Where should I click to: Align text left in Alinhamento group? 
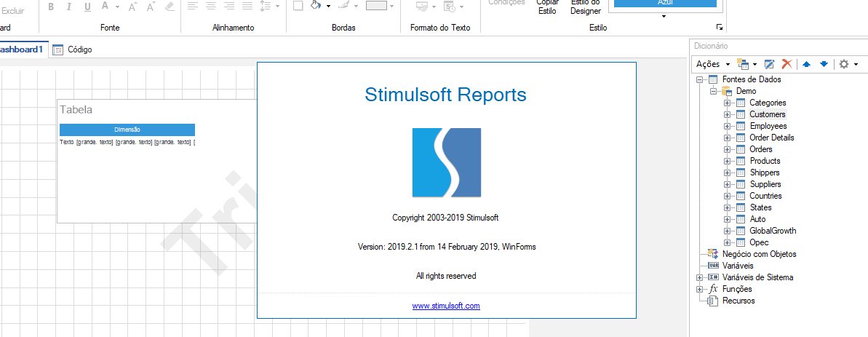click(x=193, y=6)
